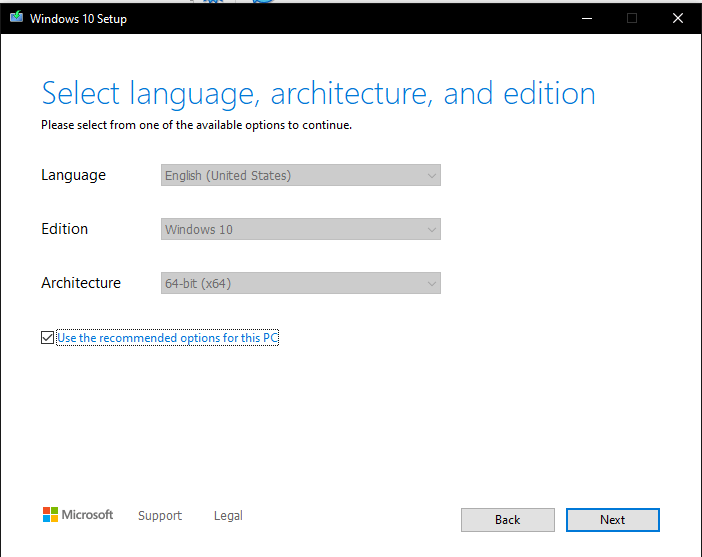Click the Architecture field label
Screen dimensions: 702x557
click(x=81, y=283)
